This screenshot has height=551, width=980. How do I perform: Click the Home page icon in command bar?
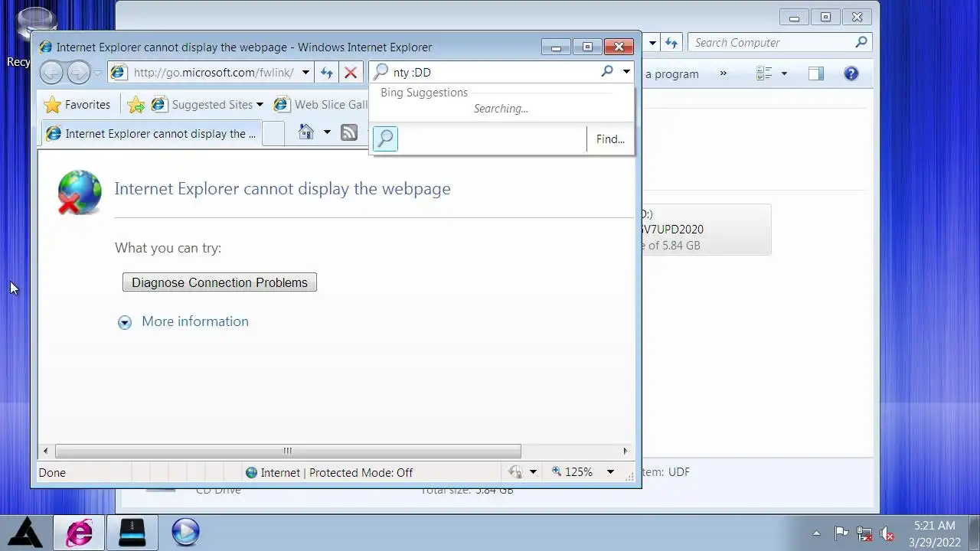pos(306,132)
